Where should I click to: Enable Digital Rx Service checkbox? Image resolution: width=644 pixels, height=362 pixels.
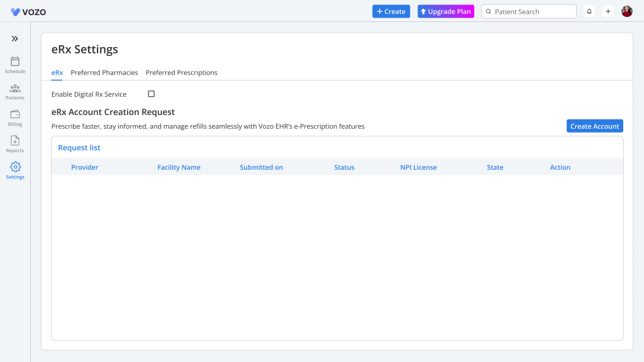point(151,94)
